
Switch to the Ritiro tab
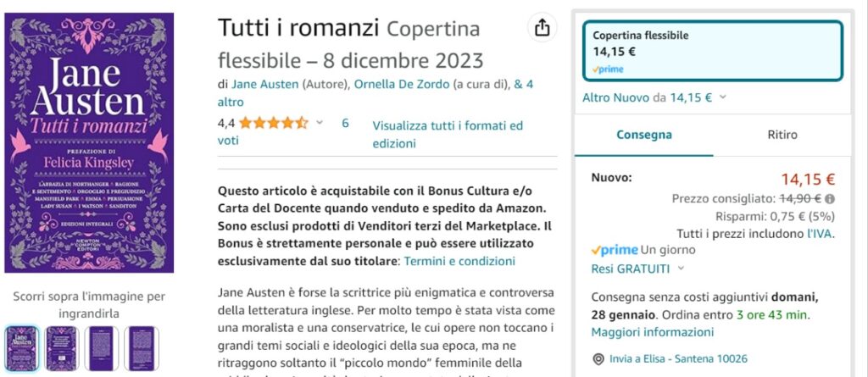[x=782, y=134]
